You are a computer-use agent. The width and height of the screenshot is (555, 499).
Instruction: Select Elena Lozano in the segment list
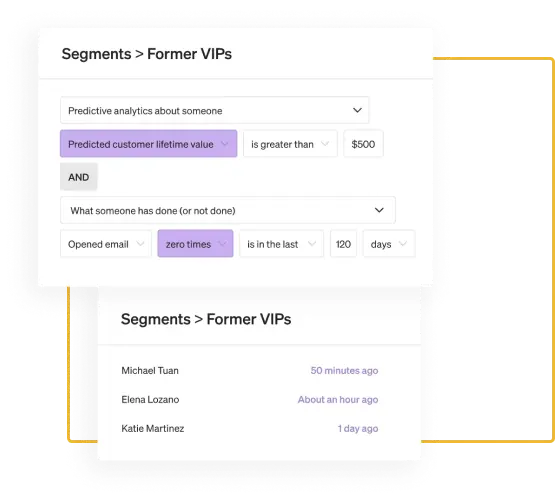tap(250, 400)
